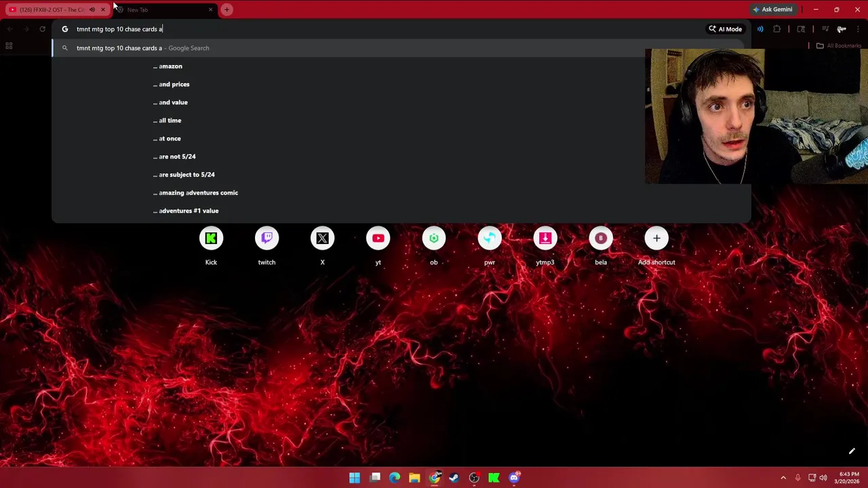Mute the FFXIII-2 OST tab audio icon
Screen dimensions: 868x488
pyautogui.click(x=92, y=9)
